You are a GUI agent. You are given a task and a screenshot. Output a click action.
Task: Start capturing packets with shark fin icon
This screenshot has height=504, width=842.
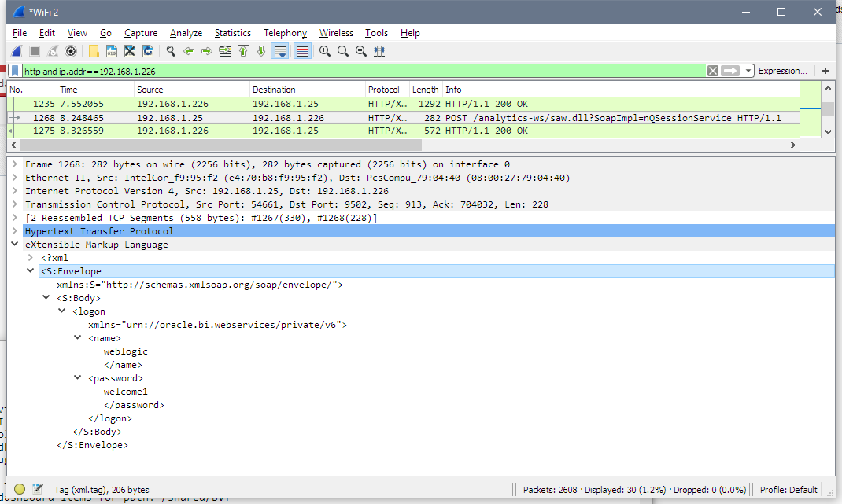(17, 52)
